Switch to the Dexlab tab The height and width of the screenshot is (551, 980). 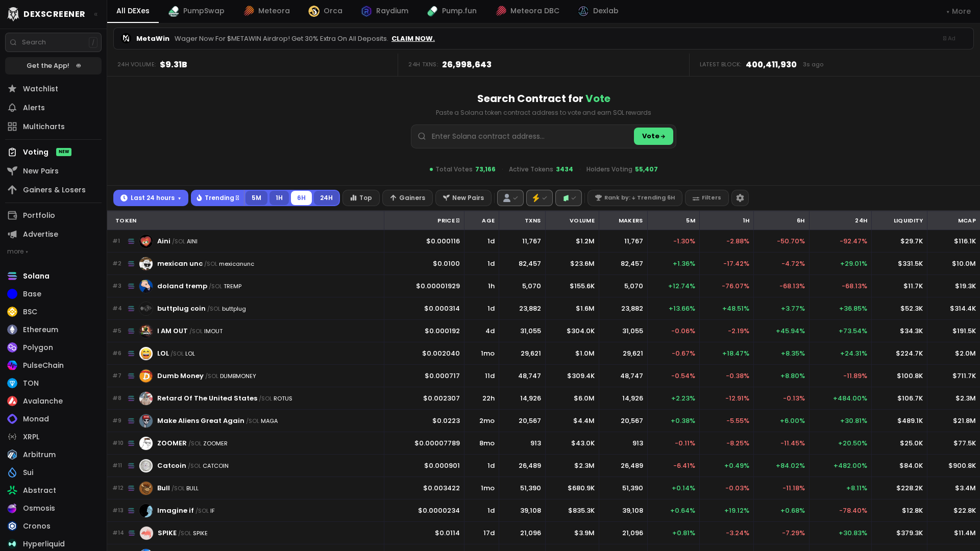[x=598, y=11]
